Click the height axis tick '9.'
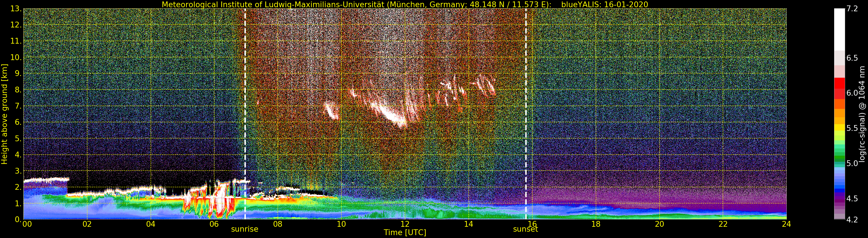The height and width of the screenshot is (238, 868). (x=18, y=73)
